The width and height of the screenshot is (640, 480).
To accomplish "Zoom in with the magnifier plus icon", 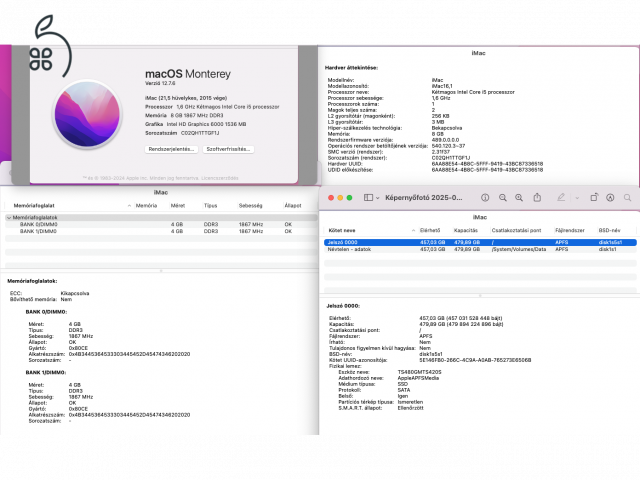I will tap(519, 198).
